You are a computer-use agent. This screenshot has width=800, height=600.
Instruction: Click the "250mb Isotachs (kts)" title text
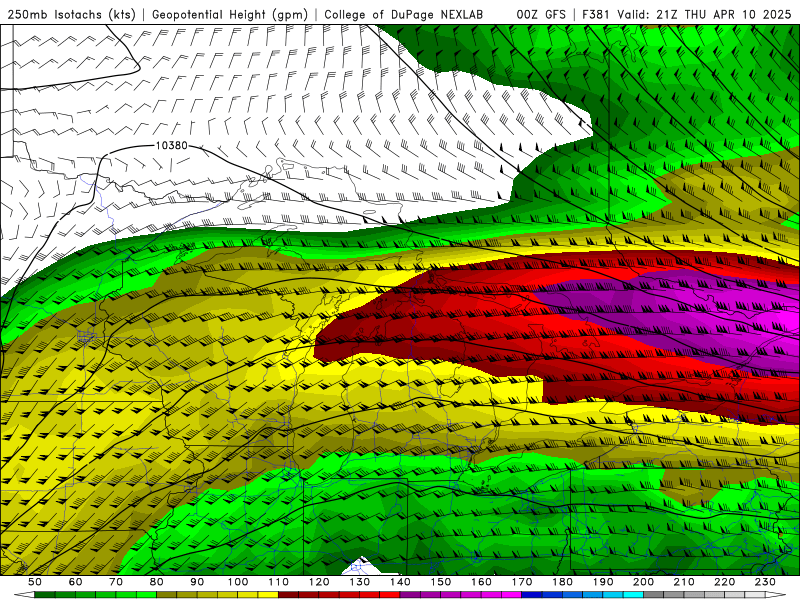[71, 15]
